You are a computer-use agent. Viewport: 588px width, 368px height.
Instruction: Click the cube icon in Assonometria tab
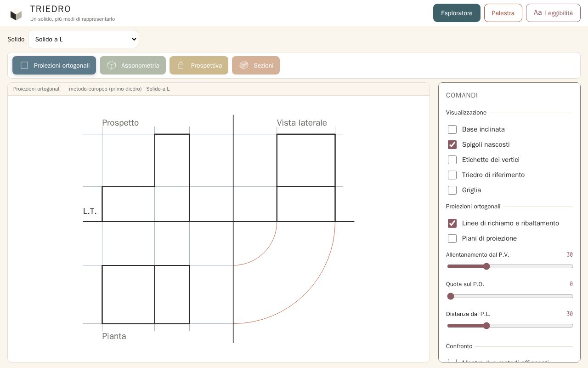pyautogui.click(x=112, y=65)
